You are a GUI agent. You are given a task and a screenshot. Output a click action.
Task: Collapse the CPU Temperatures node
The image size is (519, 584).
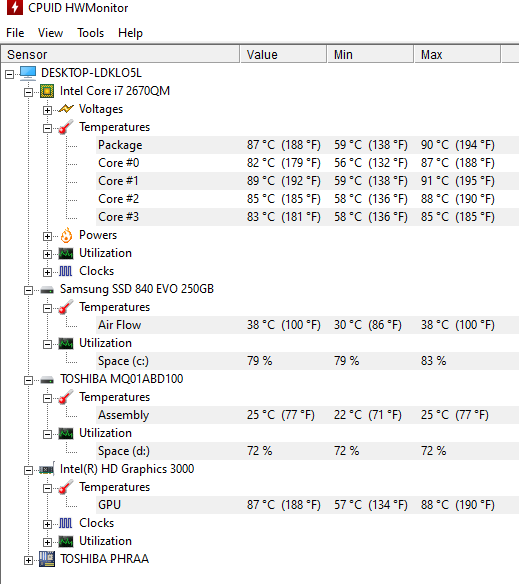pos(47,128)
